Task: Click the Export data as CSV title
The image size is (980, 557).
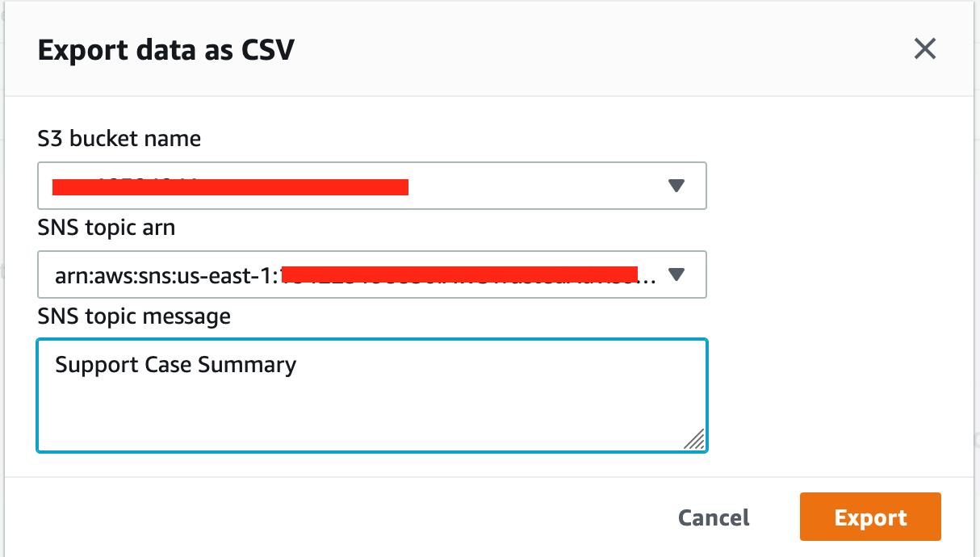Action: point(165,50)
